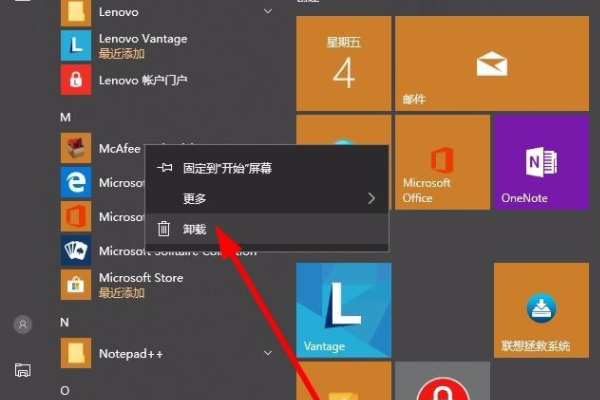Viewport: 600px width, 400px height.
Task: Click the Lenovo Vantage list label
Action: (143, 39)
